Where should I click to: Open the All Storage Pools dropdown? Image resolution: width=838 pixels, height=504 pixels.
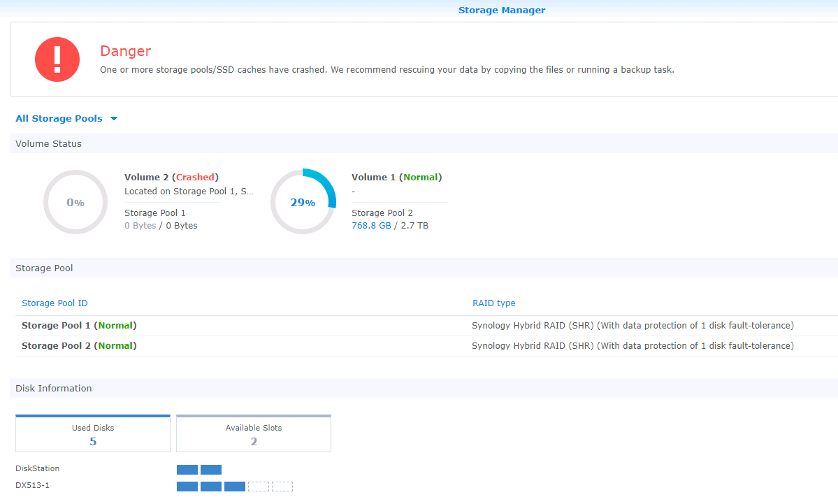coord(59,119)
